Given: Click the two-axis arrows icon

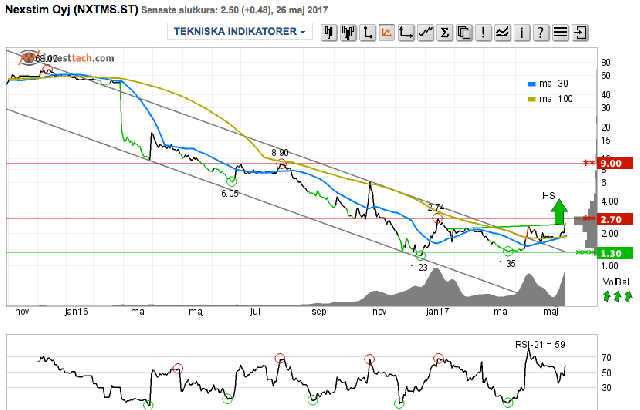Looking at the screenshot, I should (x=406, y=32).
